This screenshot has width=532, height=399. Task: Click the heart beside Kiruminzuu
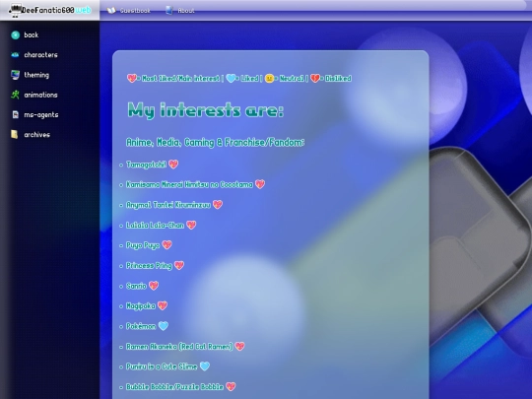(218, 205)
